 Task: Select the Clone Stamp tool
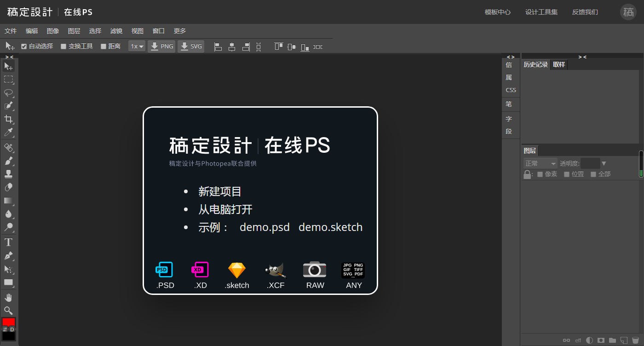coord(9,174)
